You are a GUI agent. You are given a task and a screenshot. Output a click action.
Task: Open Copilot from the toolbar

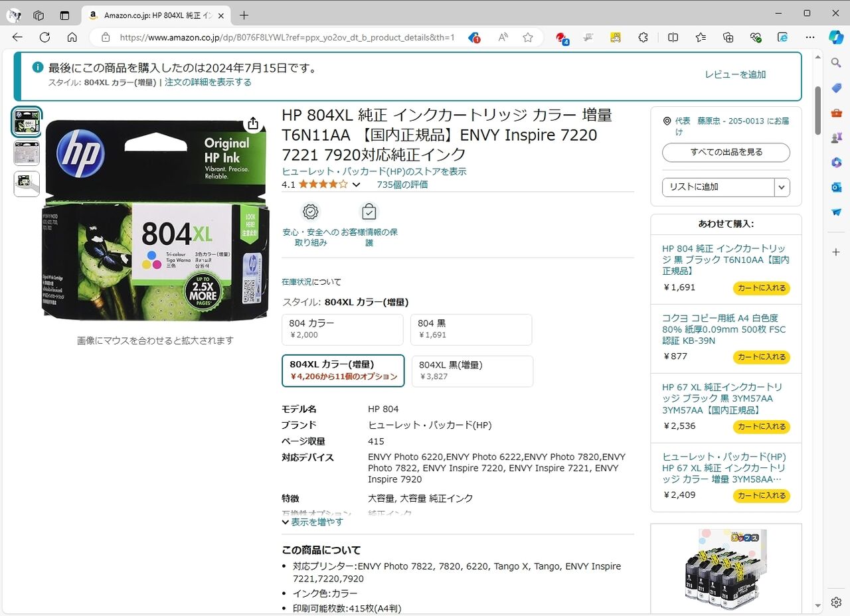tap(836, 37)
